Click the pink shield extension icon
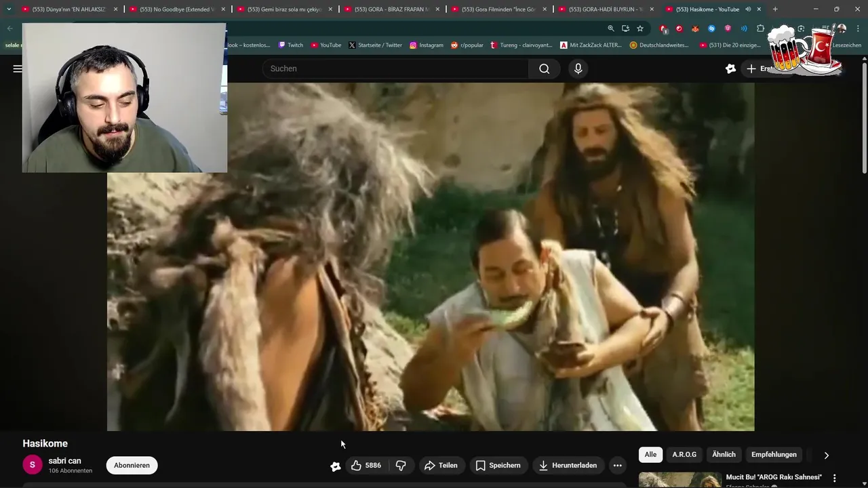This screenshot has width=868, height=488. point(728,28)
